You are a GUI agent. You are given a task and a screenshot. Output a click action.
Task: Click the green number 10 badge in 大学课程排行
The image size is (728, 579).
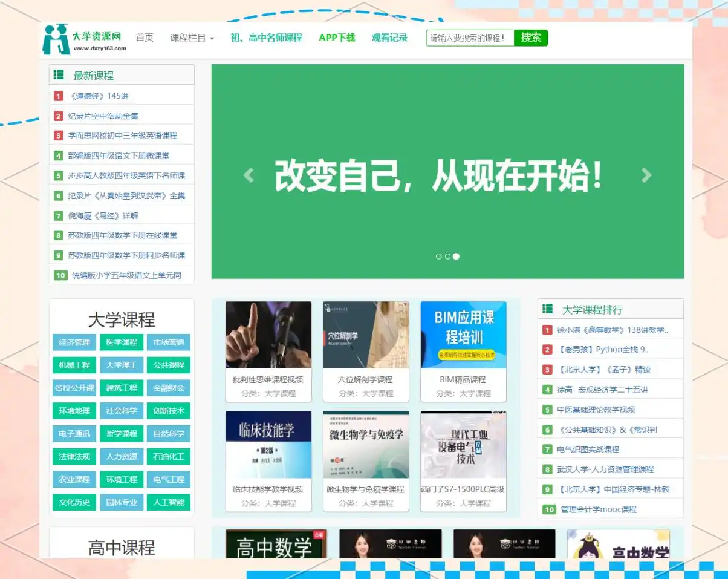[x=549, y=509]
